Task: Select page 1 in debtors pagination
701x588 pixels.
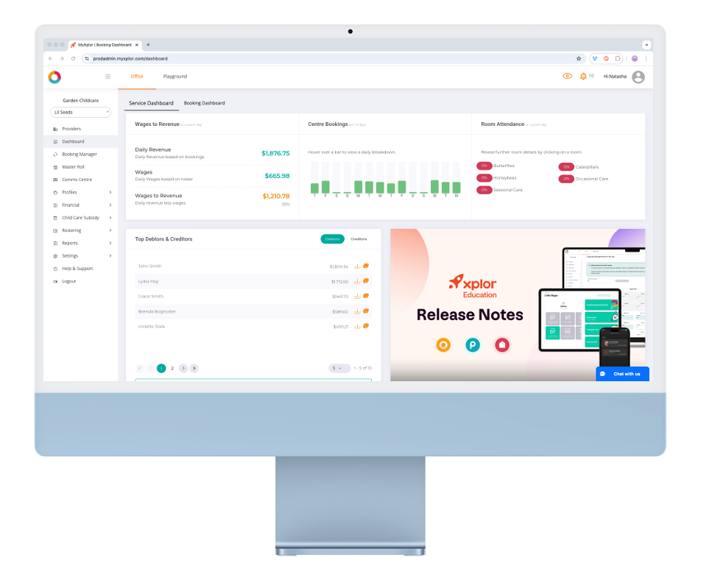Action: point(161,368)
